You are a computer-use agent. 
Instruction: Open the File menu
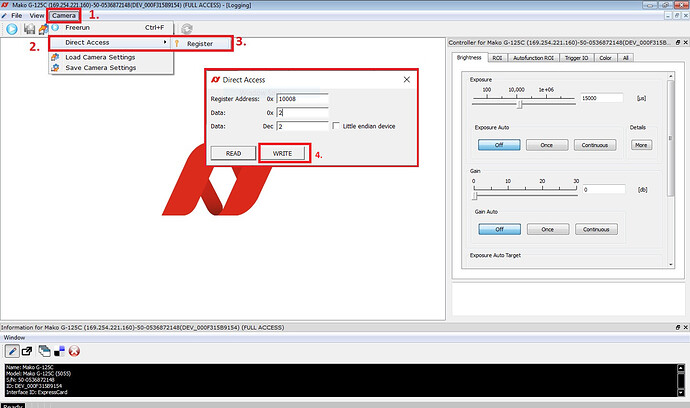click(x=17, y=15)
